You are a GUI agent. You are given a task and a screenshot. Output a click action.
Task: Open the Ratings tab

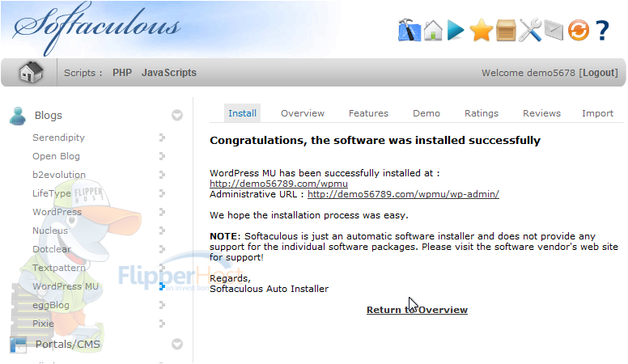click(482, 113)
